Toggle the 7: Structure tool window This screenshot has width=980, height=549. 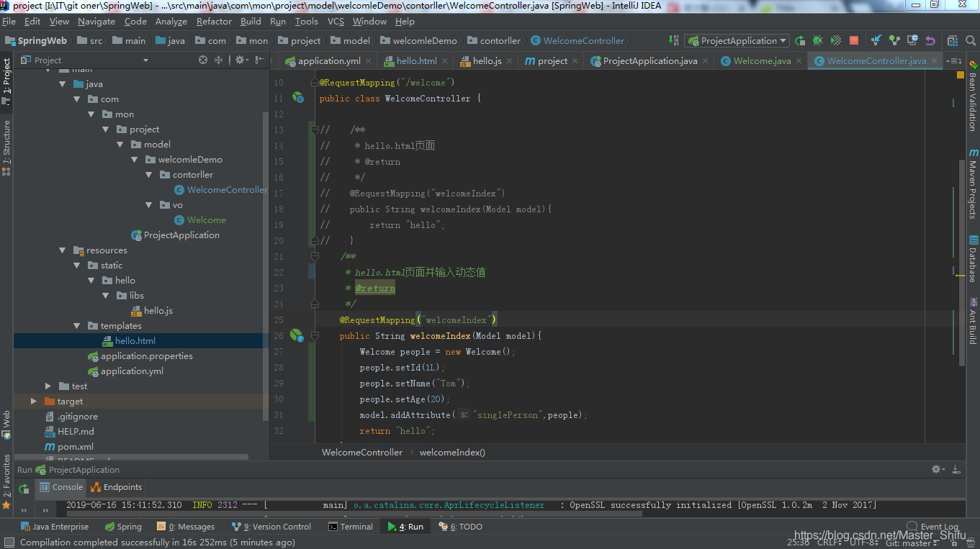[6, 148]
